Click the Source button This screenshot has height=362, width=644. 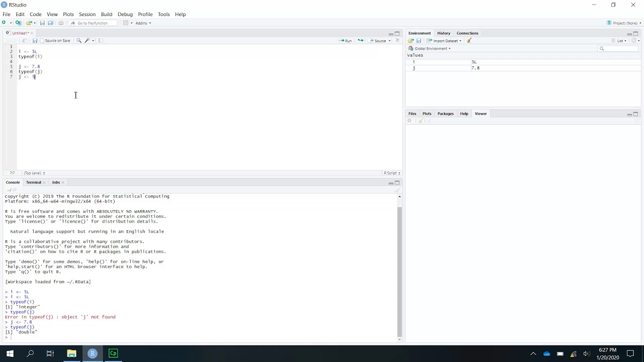[x=377, y=41]
